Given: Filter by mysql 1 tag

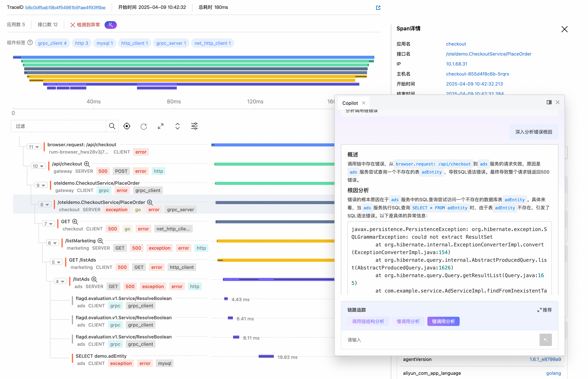Looking at the screenshot, I should click(105, 43).
